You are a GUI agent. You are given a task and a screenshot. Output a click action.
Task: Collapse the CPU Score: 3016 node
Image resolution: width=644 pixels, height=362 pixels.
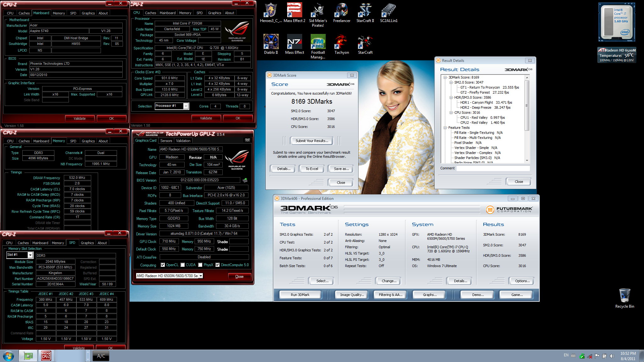click(451, 112)
